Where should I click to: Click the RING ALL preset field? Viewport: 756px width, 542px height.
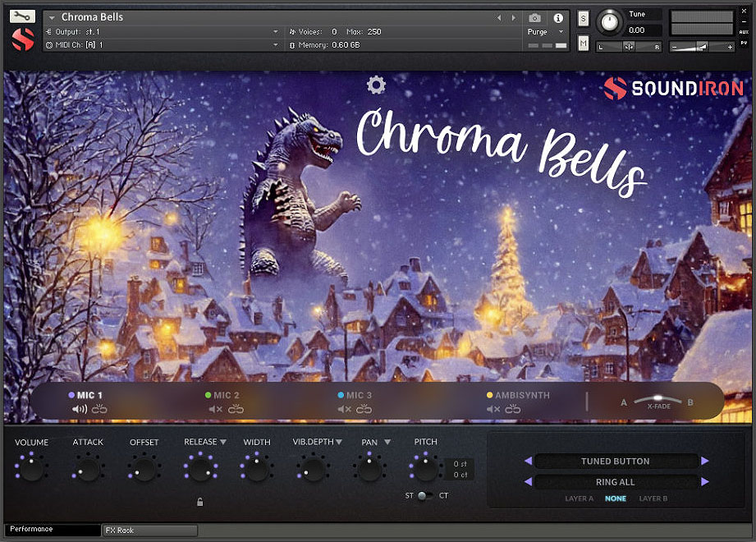point(616,482)
